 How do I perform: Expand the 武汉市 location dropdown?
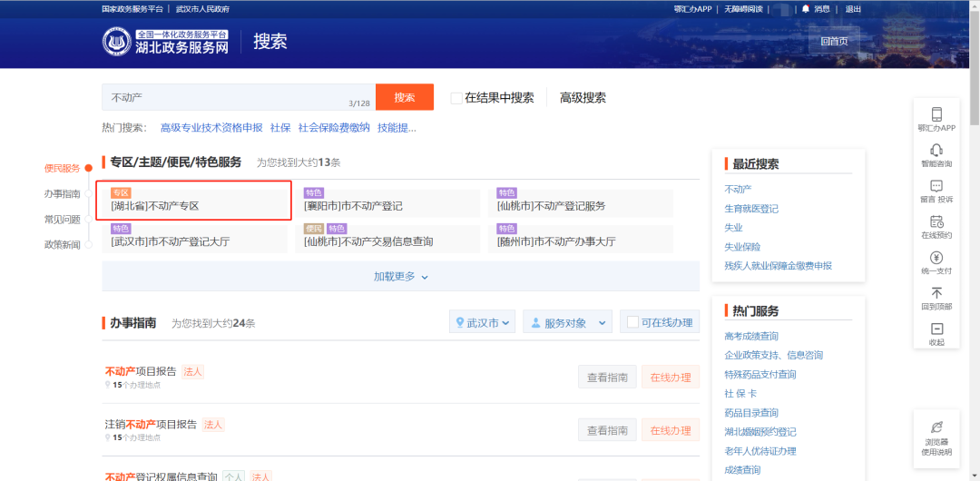[482, 322]
